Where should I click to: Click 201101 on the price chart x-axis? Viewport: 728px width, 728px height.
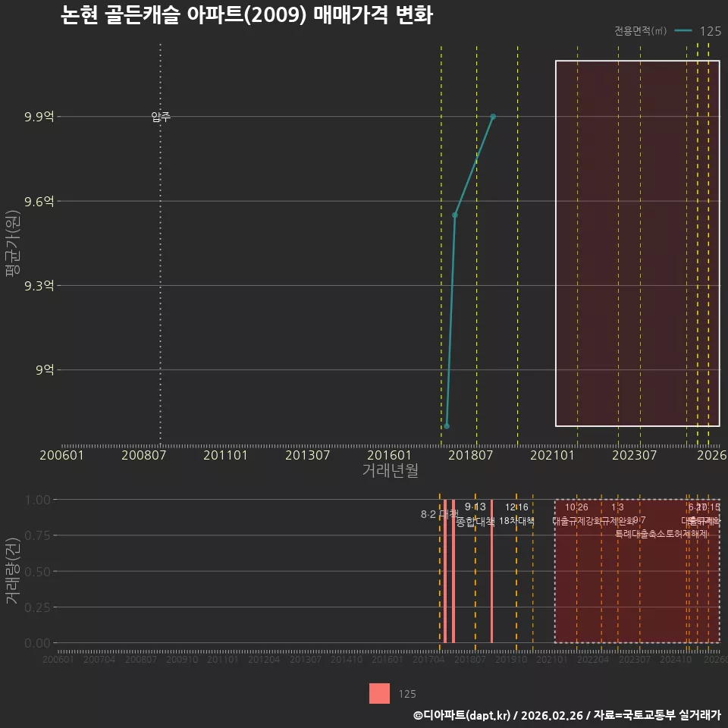point(225,455)
